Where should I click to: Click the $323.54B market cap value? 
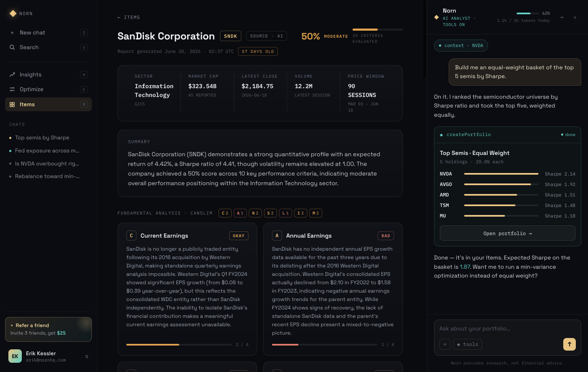[x=202, y=86]
